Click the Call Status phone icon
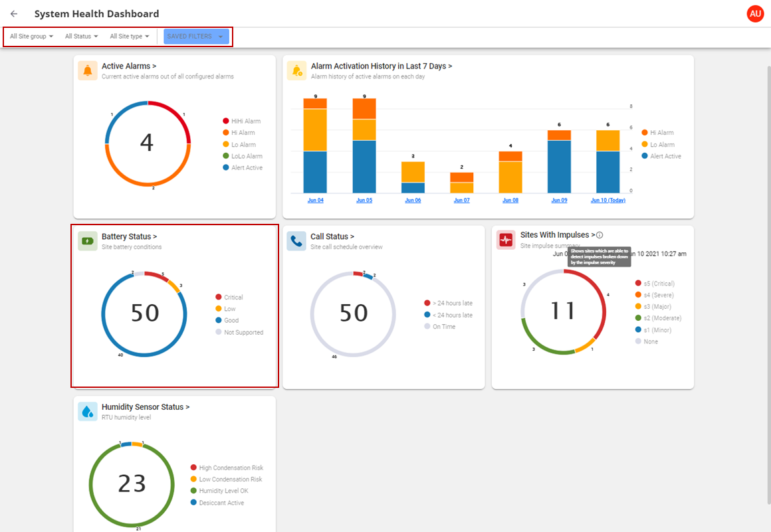Viewport: 771px width, 532px height. (x=296, y=240)
